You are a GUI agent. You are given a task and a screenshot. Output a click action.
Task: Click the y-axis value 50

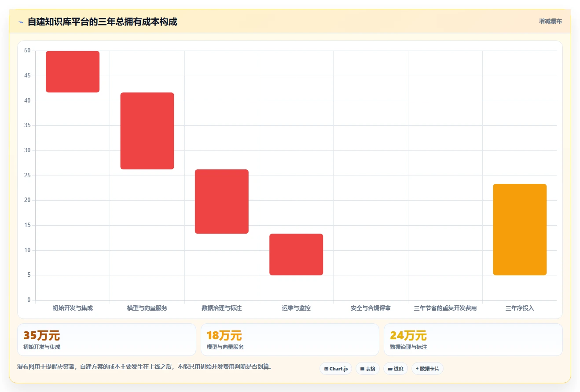tap(27, 51)
